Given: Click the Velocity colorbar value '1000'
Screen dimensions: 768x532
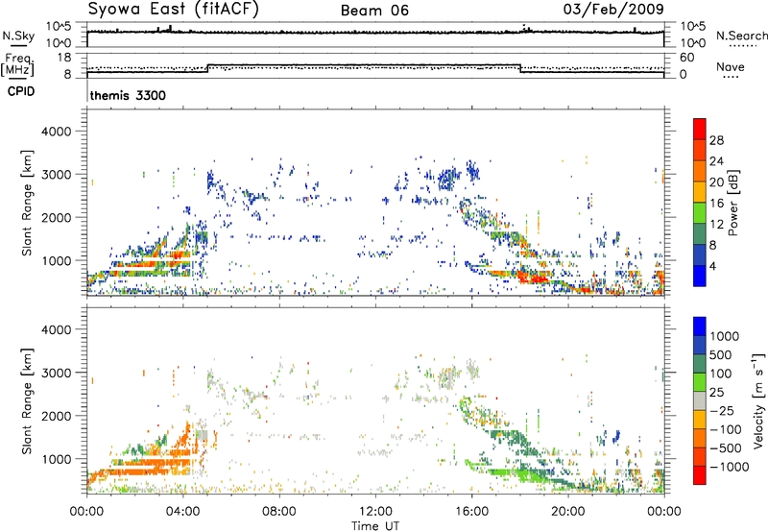Looking at the screenshot, I should [724, 336].
